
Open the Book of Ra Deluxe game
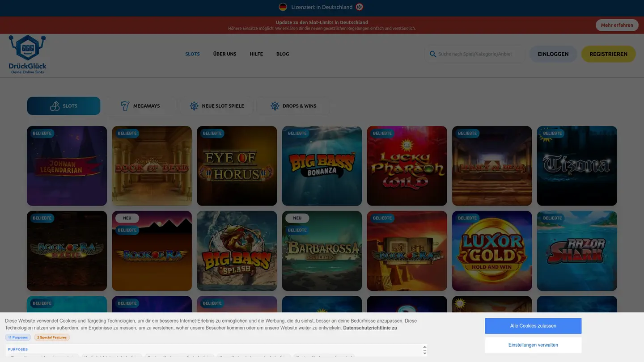pos(407,251)
